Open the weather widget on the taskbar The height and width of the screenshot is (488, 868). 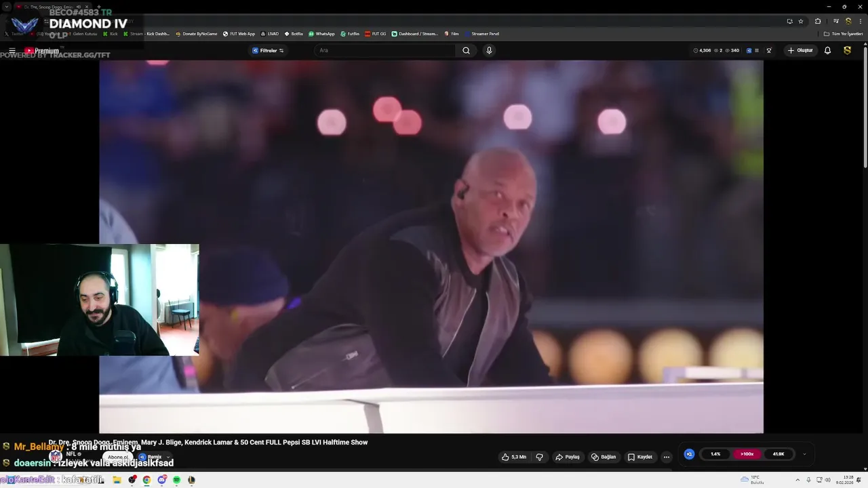(753, 480)
